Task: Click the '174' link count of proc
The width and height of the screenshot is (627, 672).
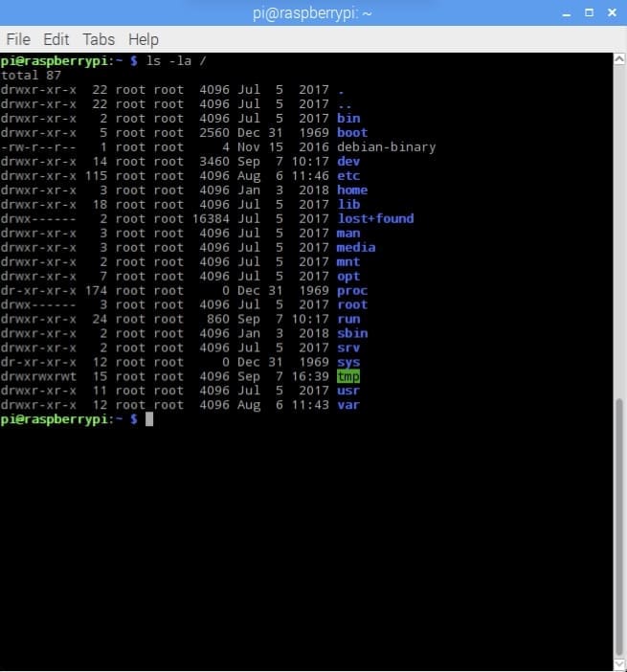Action: coord(96,291)
